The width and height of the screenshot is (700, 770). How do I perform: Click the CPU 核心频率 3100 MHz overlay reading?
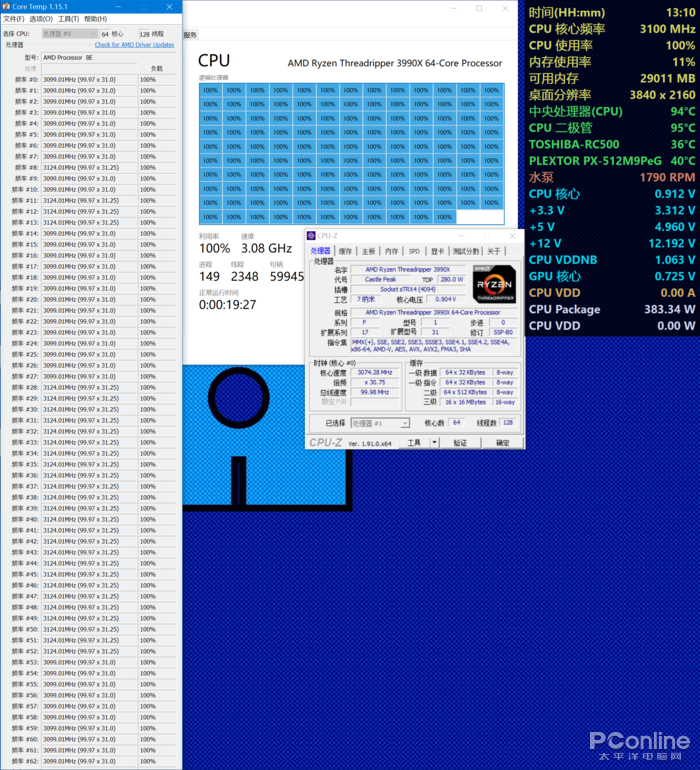[x=612, y=29]
